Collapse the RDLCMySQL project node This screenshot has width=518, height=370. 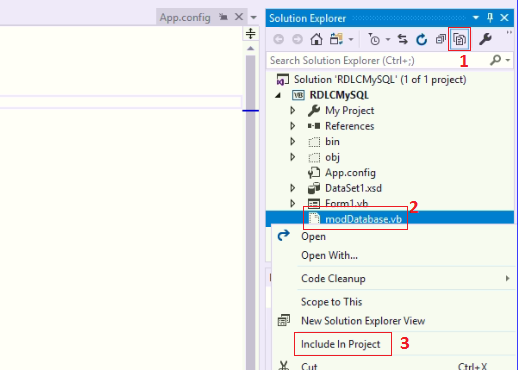tap(278, 95)
